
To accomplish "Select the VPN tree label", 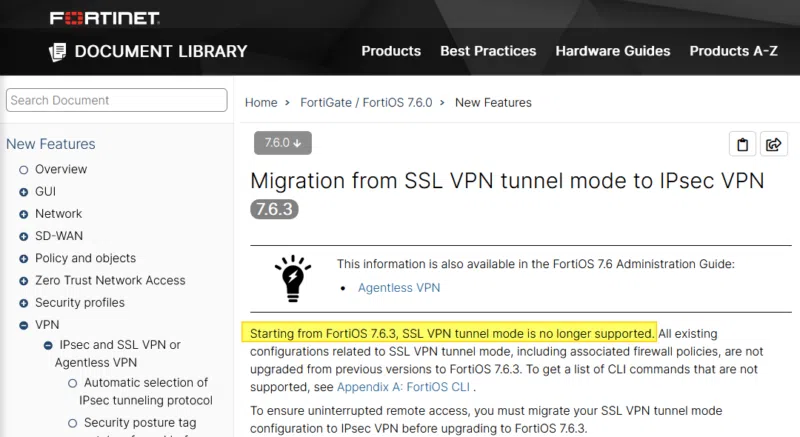I will click(x=47, y=325).
